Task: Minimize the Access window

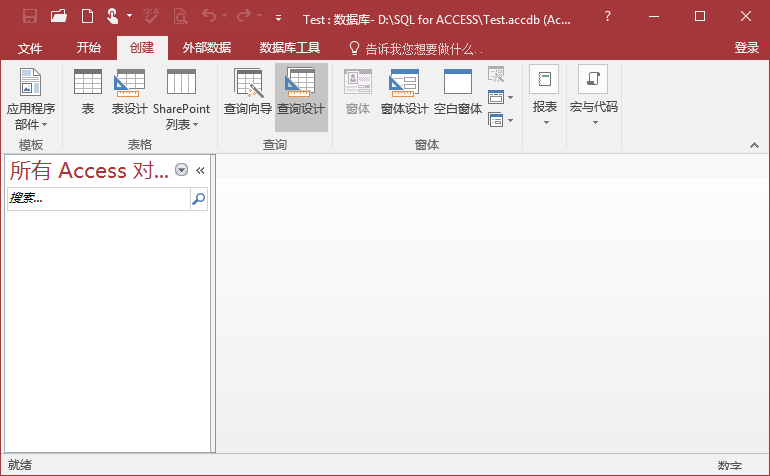Action: pyautogui.click(x=654, y=17)
